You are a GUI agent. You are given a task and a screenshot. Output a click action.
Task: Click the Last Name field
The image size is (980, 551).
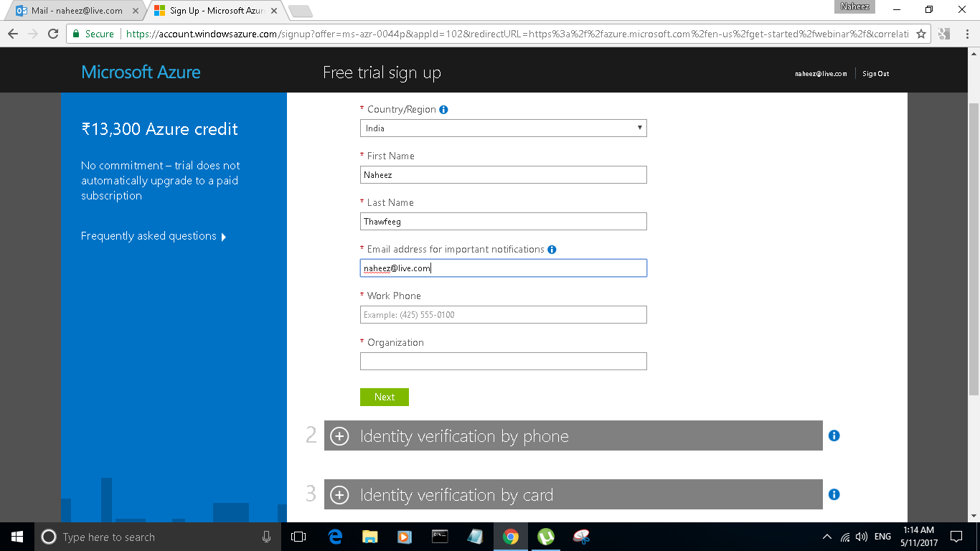point(504,222)
